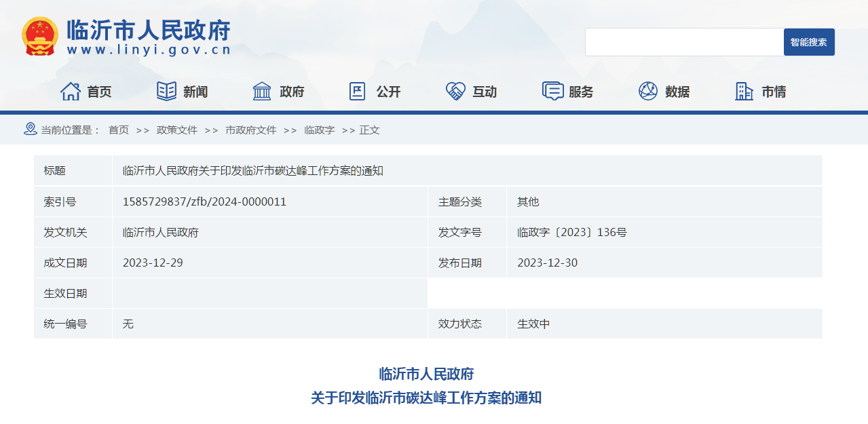The height and width of the screenshot is (424, 868).
Task: Click the flag document icon for 公开
Action: 357,91
